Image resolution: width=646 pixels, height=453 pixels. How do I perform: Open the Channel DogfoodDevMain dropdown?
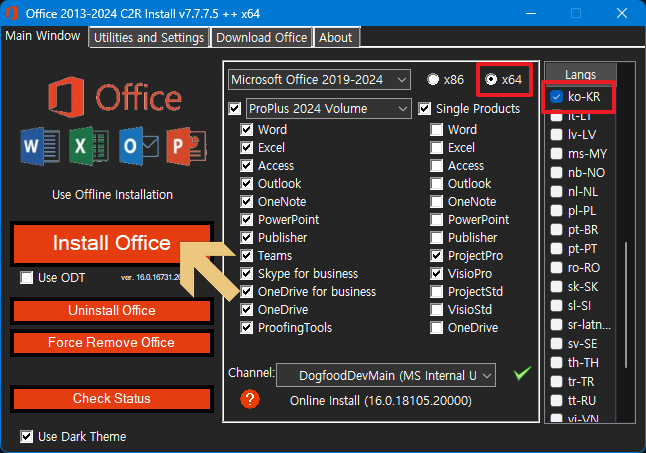pyautogui.click(x=386, y=375)
